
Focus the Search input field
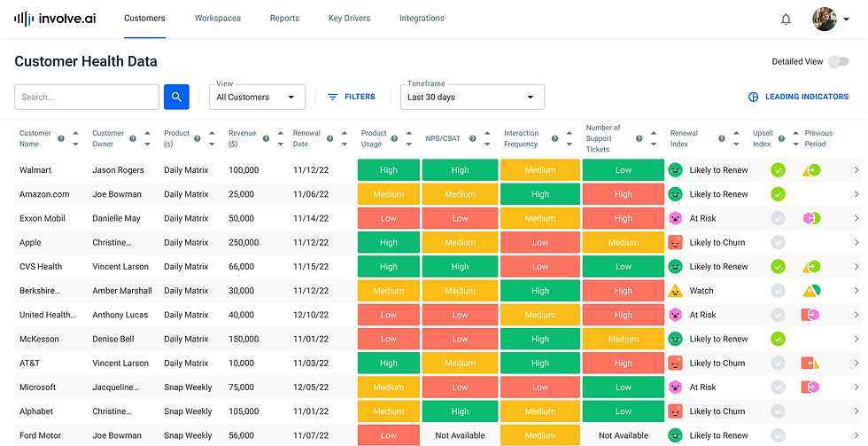pyautogui.click(x=87, y=97)
